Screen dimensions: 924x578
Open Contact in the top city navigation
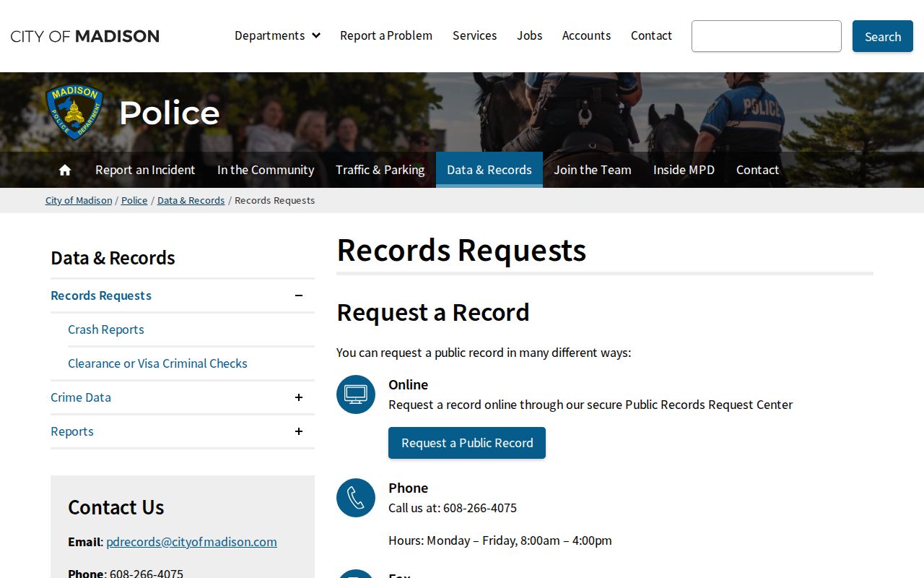pos(651,35)
